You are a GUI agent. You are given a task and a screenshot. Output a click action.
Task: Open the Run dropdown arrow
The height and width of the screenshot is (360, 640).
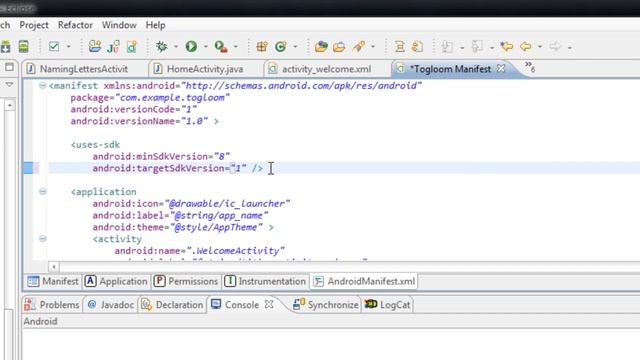point(206,47)
